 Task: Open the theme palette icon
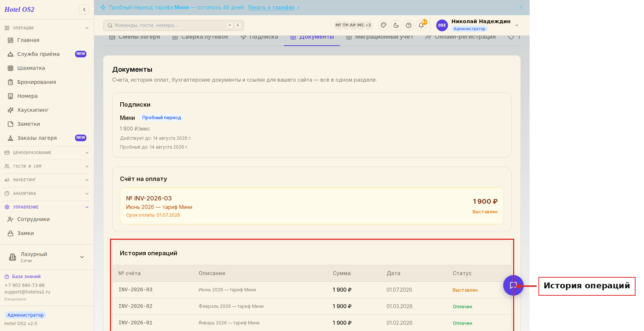tap(384, 25)
